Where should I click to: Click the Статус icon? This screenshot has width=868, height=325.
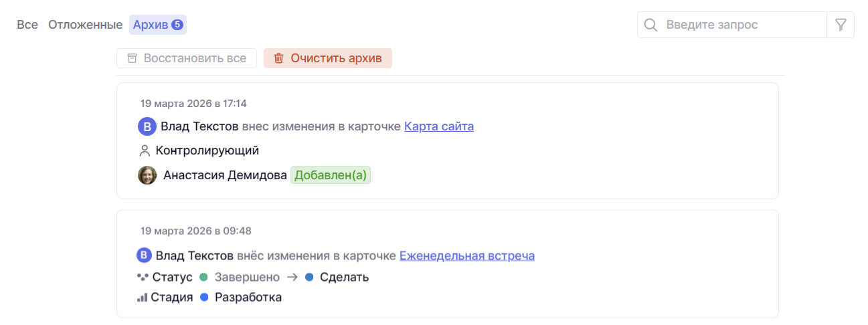[x=143, y=277]
